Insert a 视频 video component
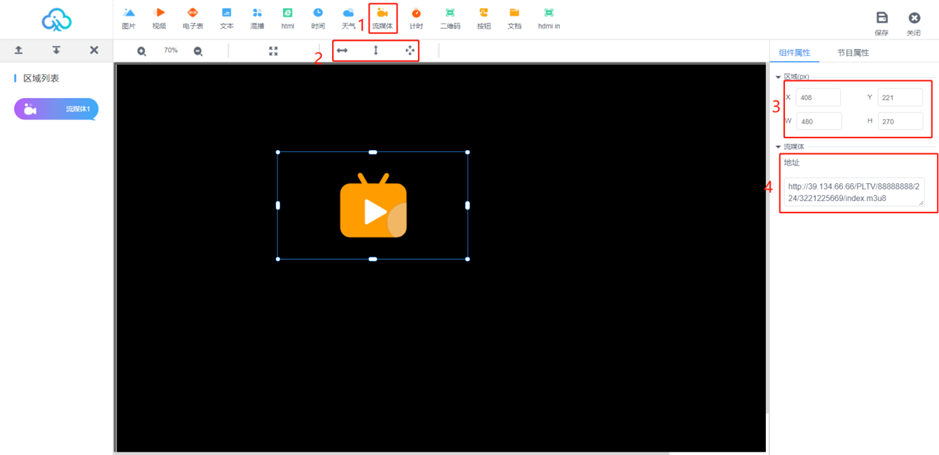The width and height of the screenshot is (939, 455). 159,18
